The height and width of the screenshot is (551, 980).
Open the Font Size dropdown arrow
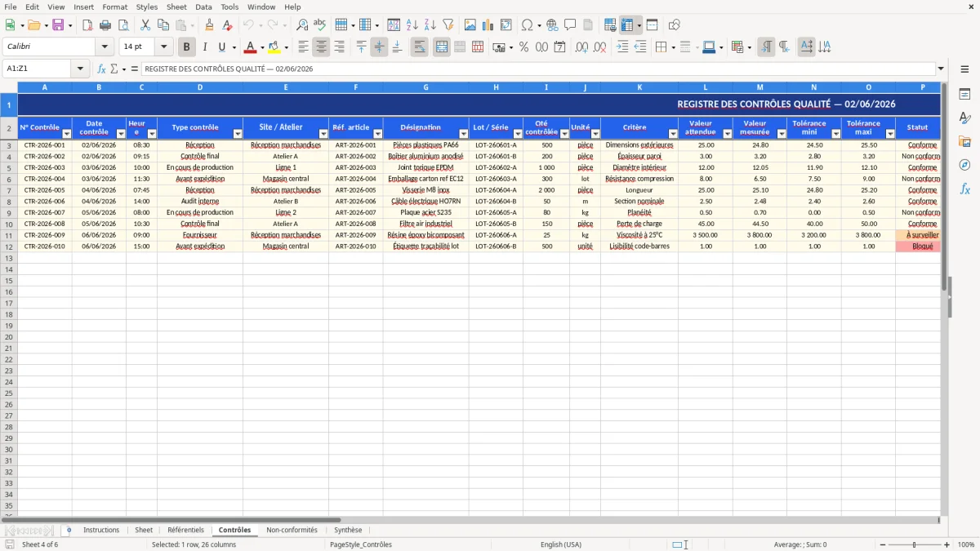click(x=163, y=47)
